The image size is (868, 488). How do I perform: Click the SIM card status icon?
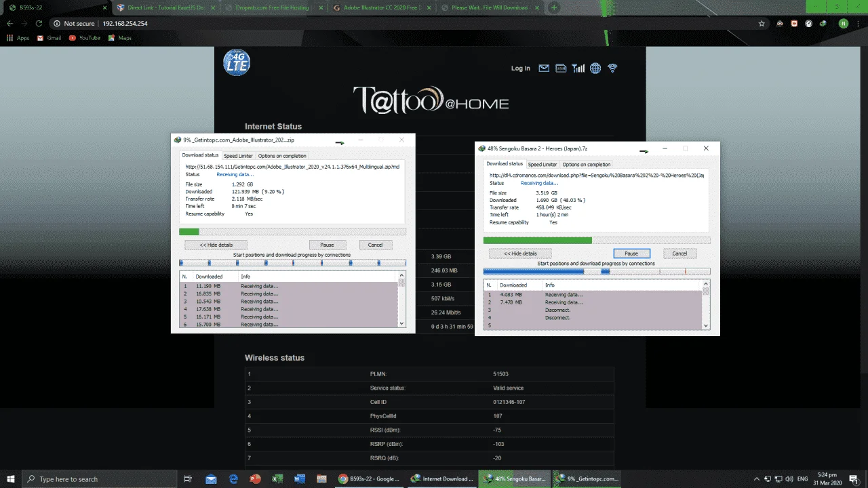pyautogui.click(x=561, y=68)
